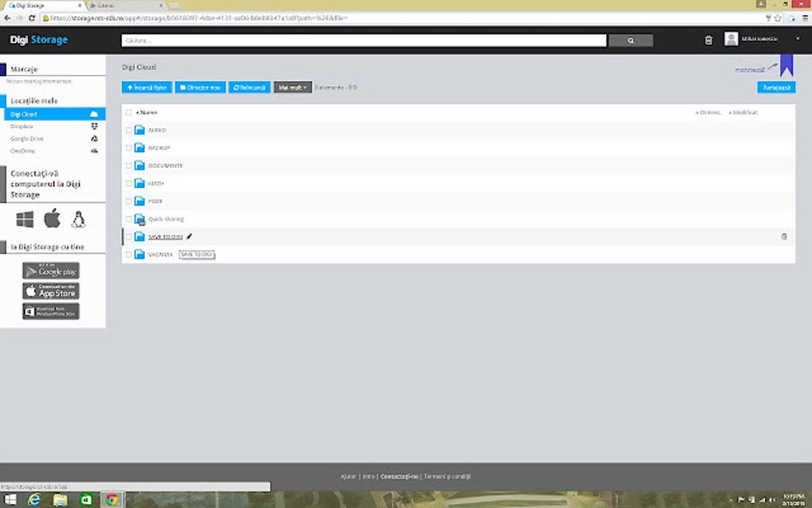Click Încarcă fișier to upload a file
This screenshot has height=508, width=812.
point(146,87)
